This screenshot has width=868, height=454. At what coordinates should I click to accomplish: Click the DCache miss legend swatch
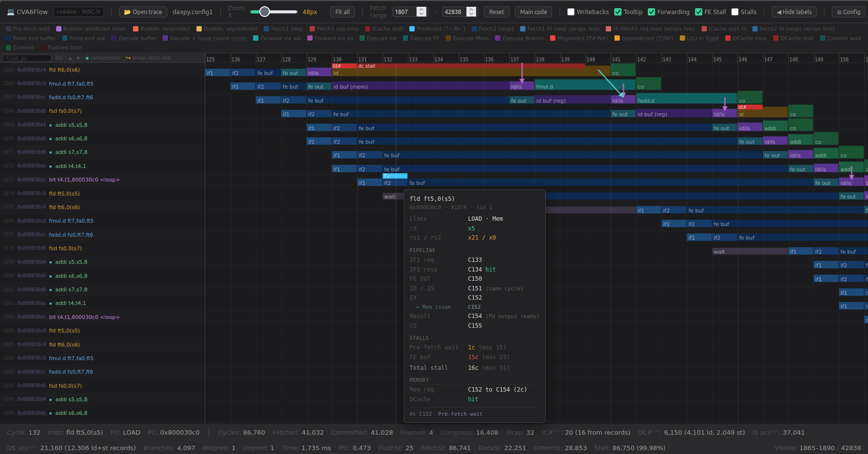click(x=728, y=38)
